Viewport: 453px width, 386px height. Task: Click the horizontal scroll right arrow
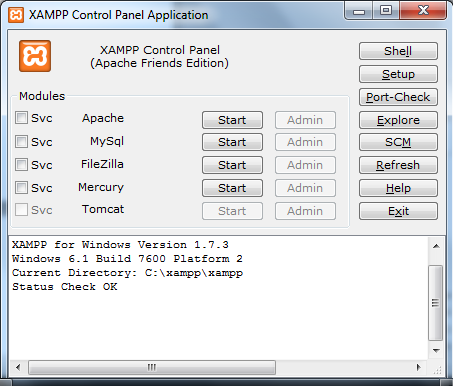point(419,367)
